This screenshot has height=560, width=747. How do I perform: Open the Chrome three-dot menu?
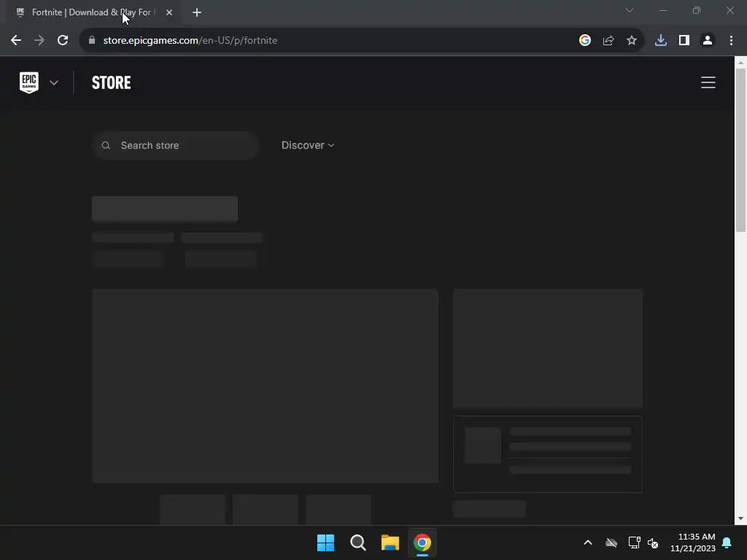731,41
